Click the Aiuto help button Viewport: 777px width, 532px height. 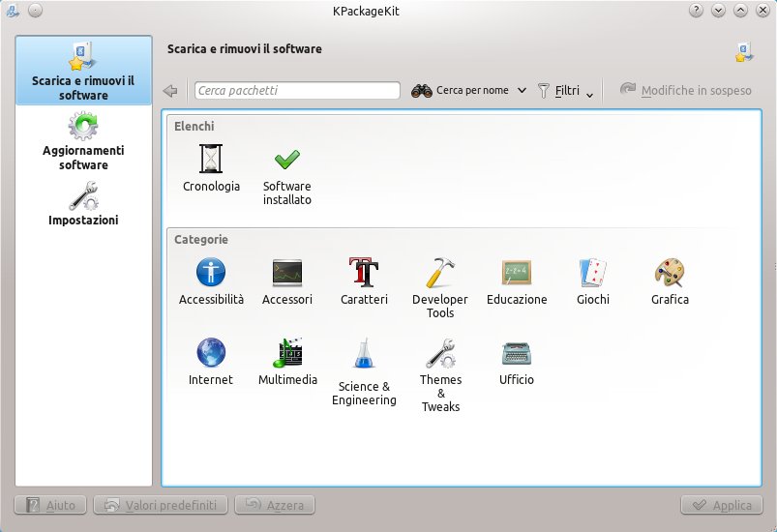click(x=51, y=505)
